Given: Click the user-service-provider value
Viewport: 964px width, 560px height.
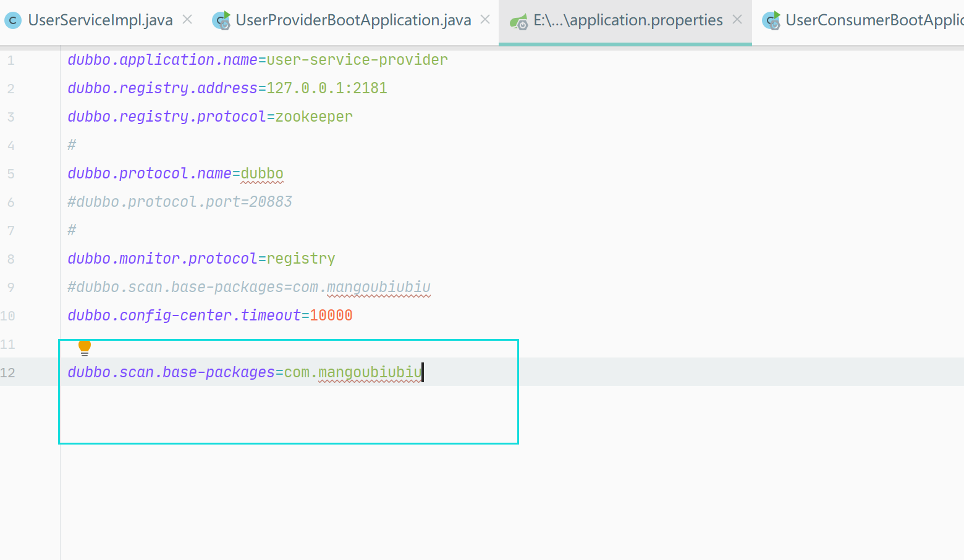Looking at the screenshot, I should click(x=357, y=60).
